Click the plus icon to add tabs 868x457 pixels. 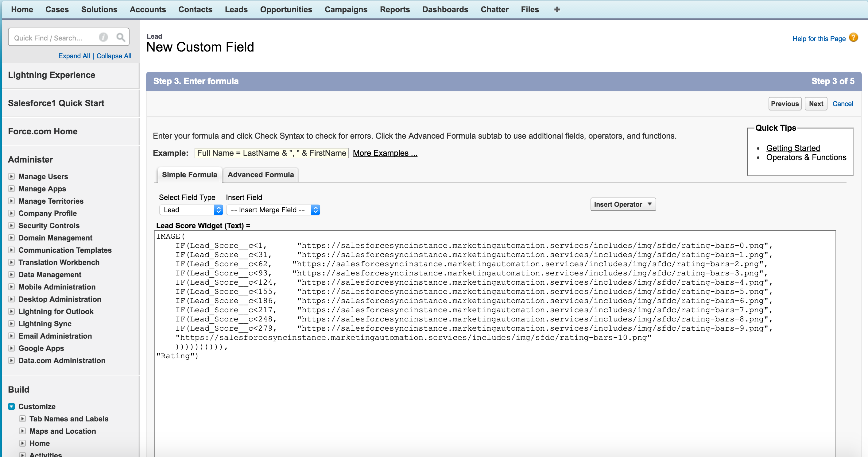557,10
